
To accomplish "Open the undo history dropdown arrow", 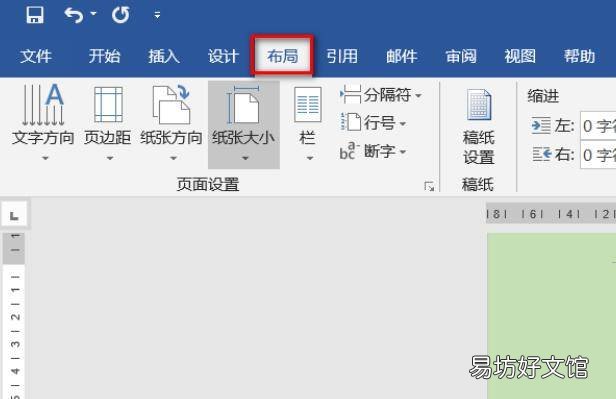I will tap(94, 14).
